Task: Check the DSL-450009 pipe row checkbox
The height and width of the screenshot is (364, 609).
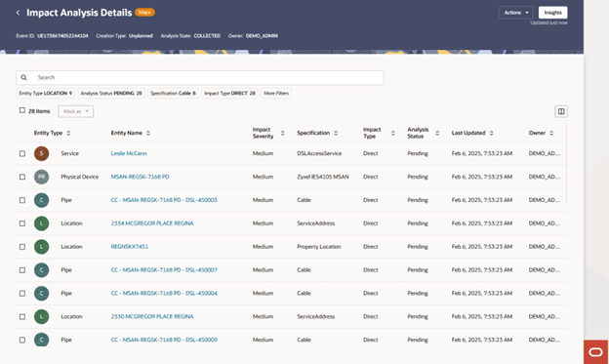Action: pos(22,340)
